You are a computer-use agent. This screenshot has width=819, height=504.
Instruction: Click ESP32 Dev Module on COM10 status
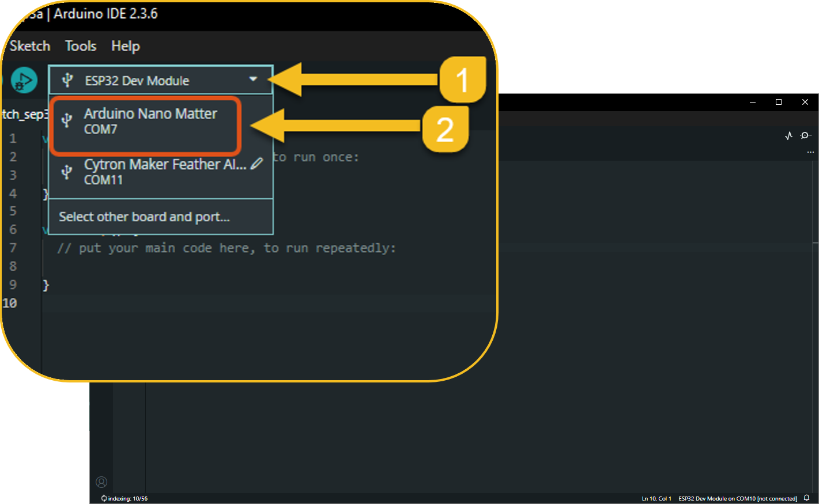click(x=738, y=499)
